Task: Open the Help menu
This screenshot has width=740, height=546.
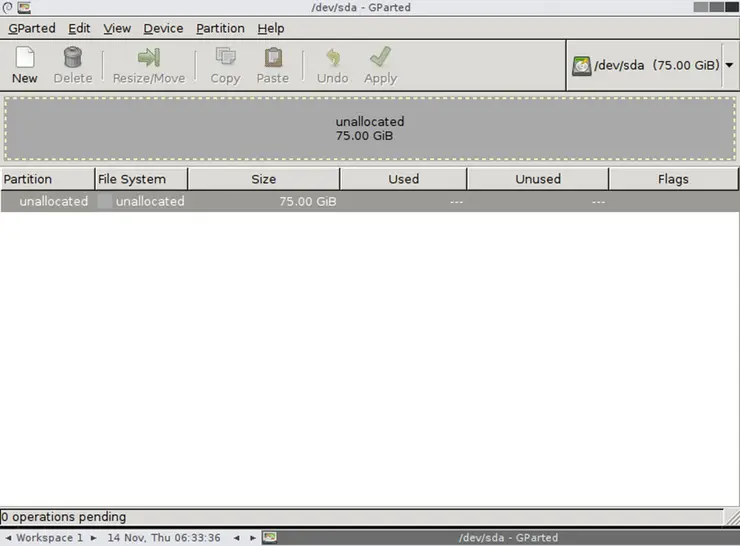Action: tap(270, 28)
